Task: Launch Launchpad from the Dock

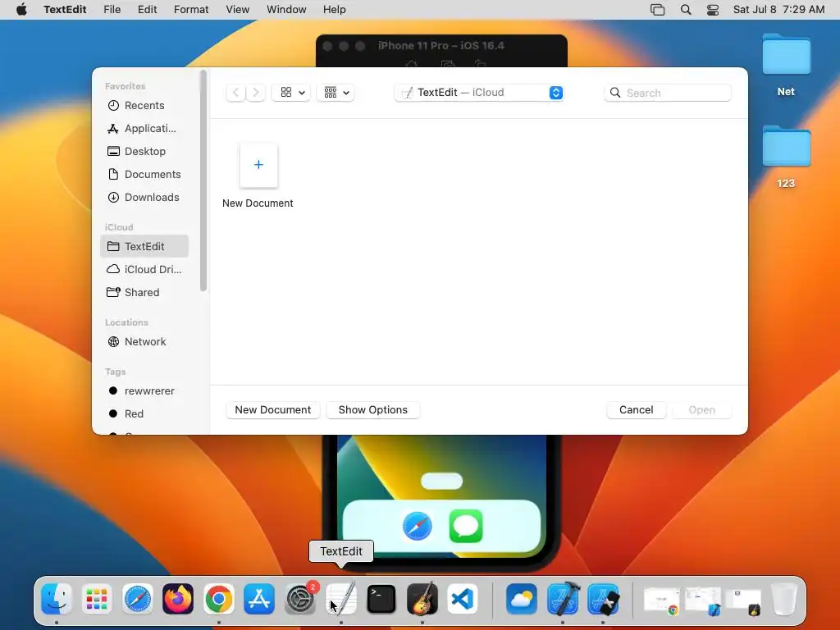Action: pyautogui.click(x=97, y=599)
